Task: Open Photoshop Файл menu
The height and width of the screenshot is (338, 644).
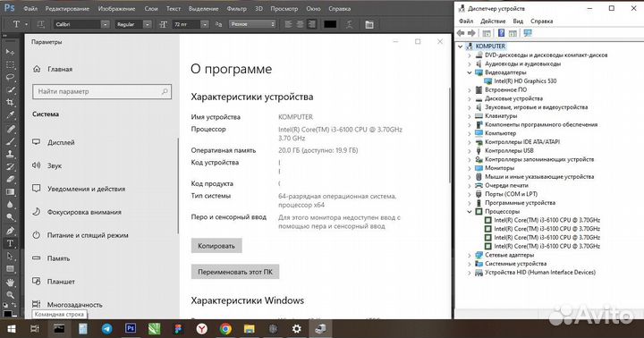Action: click(30, 8)
